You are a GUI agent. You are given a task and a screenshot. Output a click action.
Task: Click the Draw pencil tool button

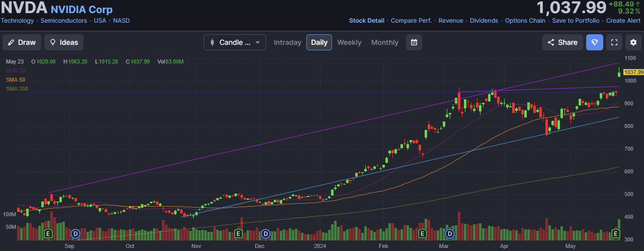[22, 42]
